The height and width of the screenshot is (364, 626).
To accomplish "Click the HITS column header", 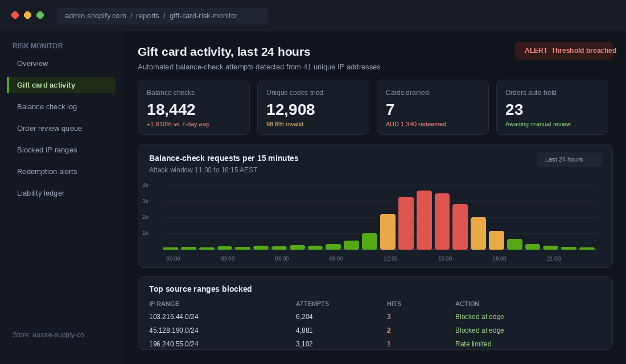I will tap(394, 304).
